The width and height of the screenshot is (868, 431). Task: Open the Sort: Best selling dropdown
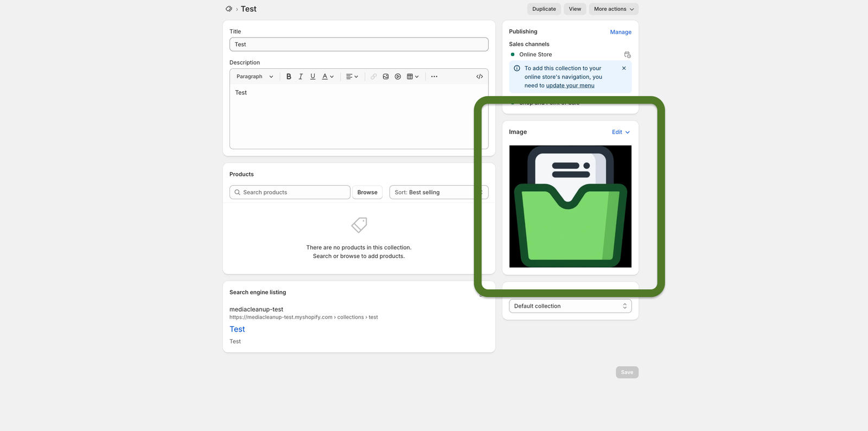coord(438,192)
